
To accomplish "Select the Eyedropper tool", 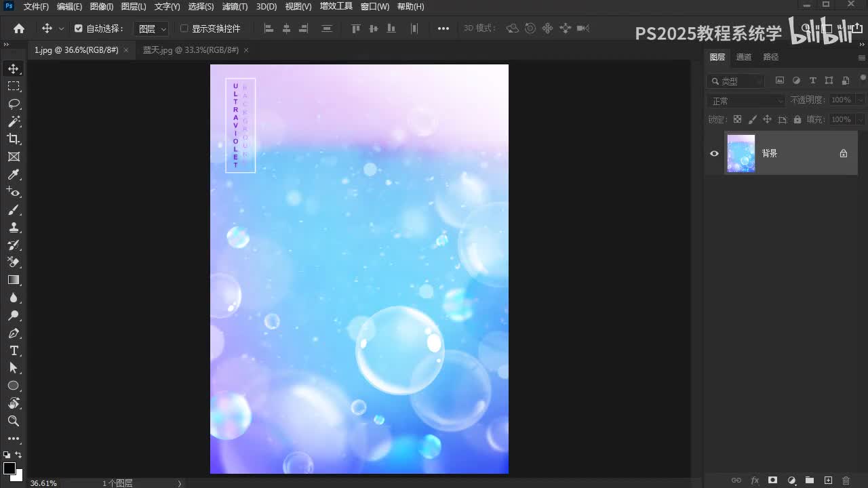I will click(x=14, y=175).
